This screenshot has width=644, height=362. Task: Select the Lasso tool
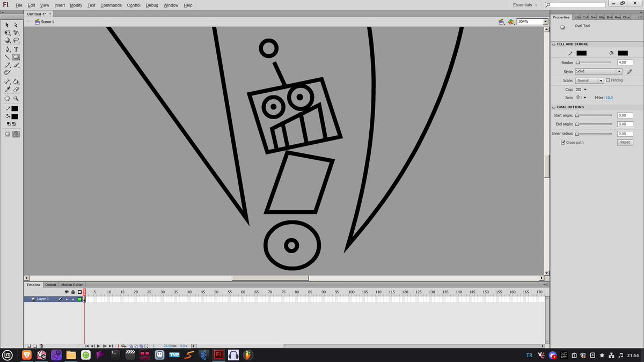(16, 40)
